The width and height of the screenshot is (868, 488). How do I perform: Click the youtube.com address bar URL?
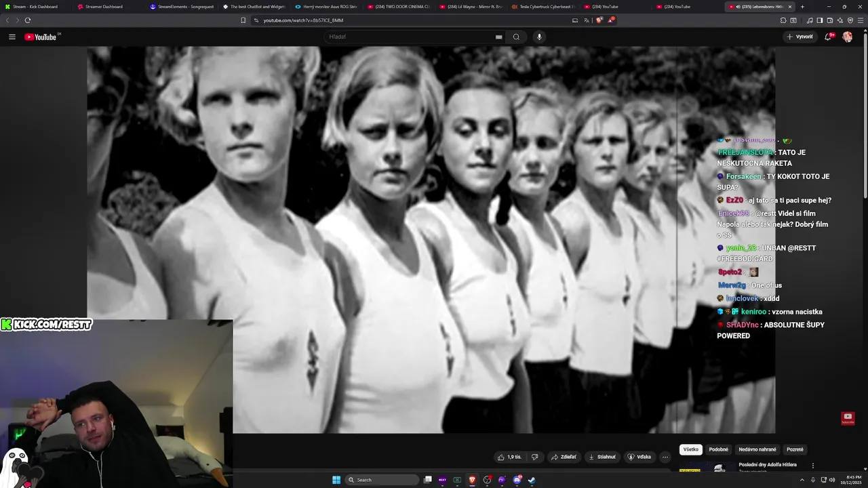303,20
